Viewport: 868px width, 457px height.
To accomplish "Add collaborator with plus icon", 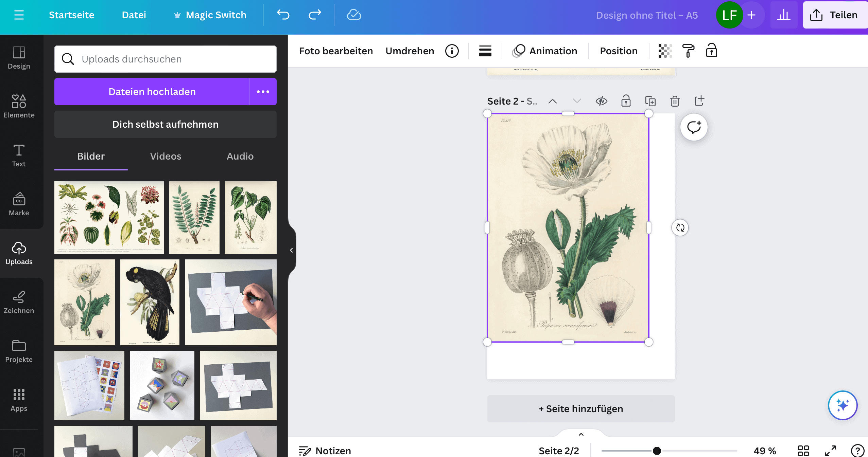I will click(751, 15).
